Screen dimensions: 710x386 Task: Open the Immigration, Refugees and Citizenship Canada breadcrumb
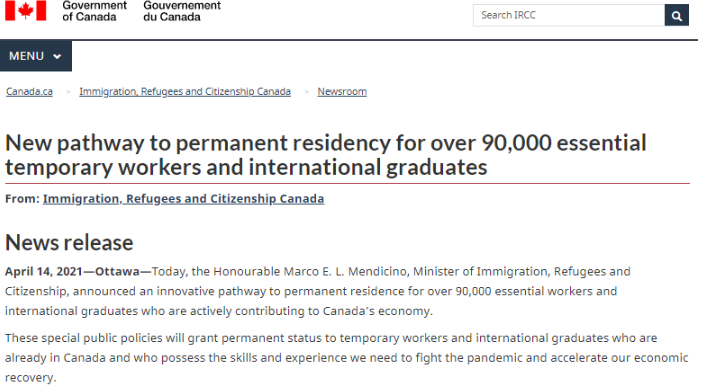(x=185, y=92)
